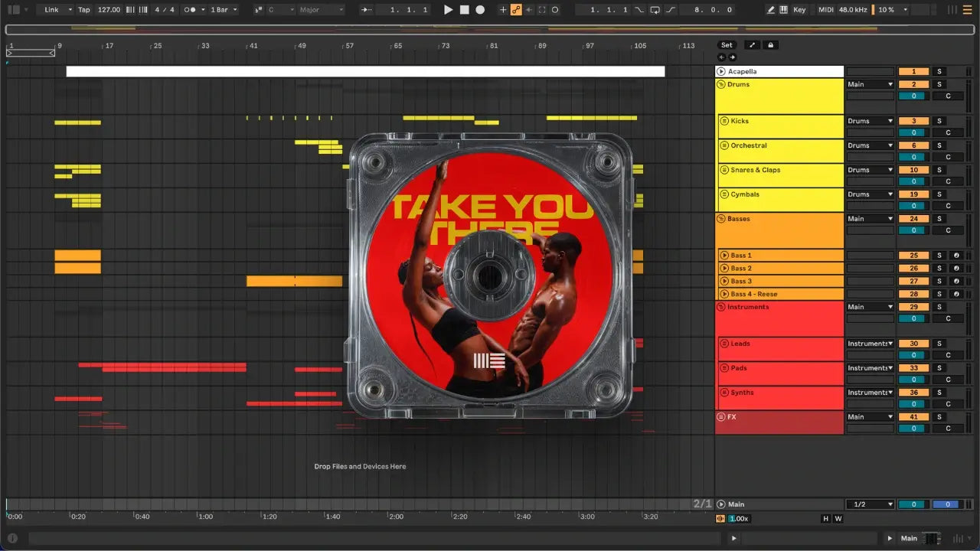Collapse the Kicks group

pyautogui.click(x=724, y=121)
